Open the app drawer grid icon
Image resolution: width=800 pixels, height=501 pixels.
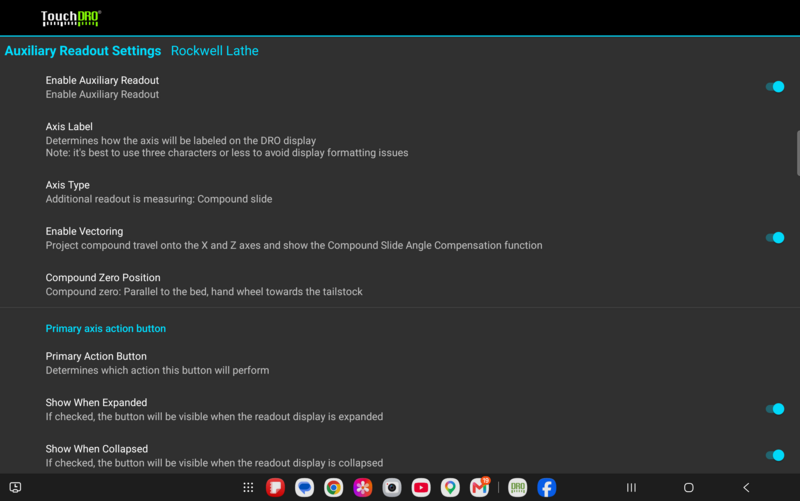click(x=248, y=488)
